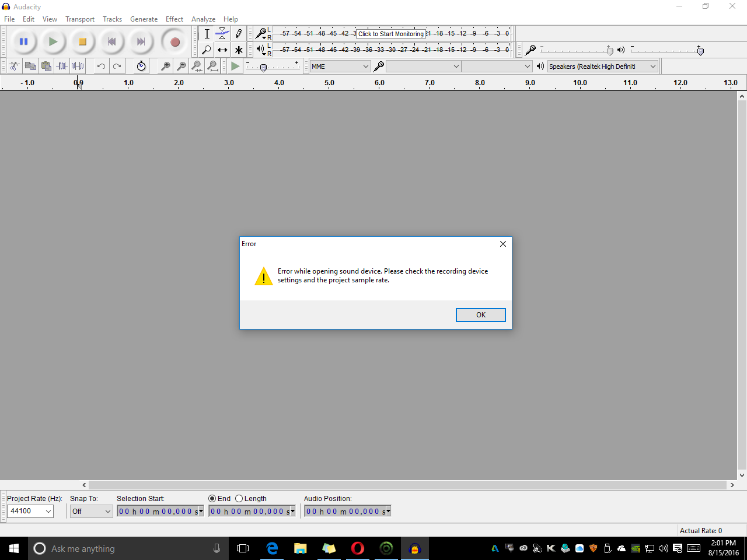Image resolution: width=747 pixels, height=560 pixels.
Task: Click the Ask me anything search box
Action: click(x=127, y=548)
